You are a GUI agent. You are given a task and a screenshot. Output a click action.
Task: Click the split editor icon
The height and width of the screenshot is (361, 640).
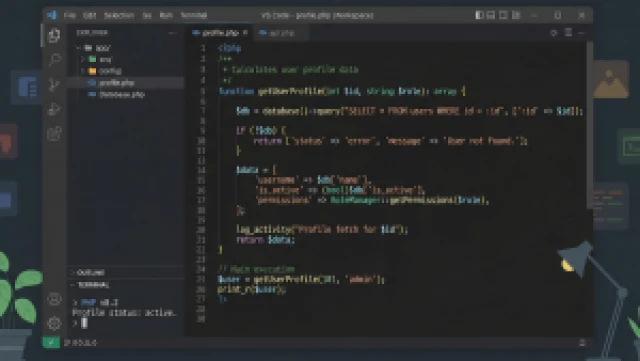[x=568, y=33]
